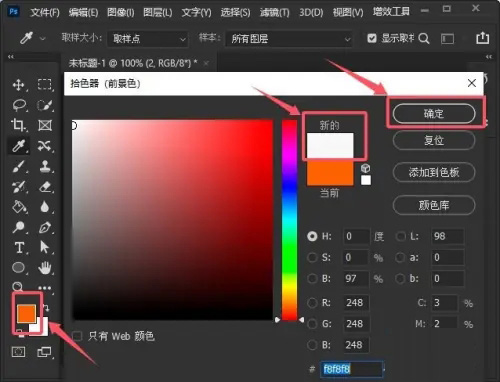The image size is (500, 382).
Task: Select the Eyedropper tool in the toolbox
Action: pyautogui.click(x=18, y=146)
